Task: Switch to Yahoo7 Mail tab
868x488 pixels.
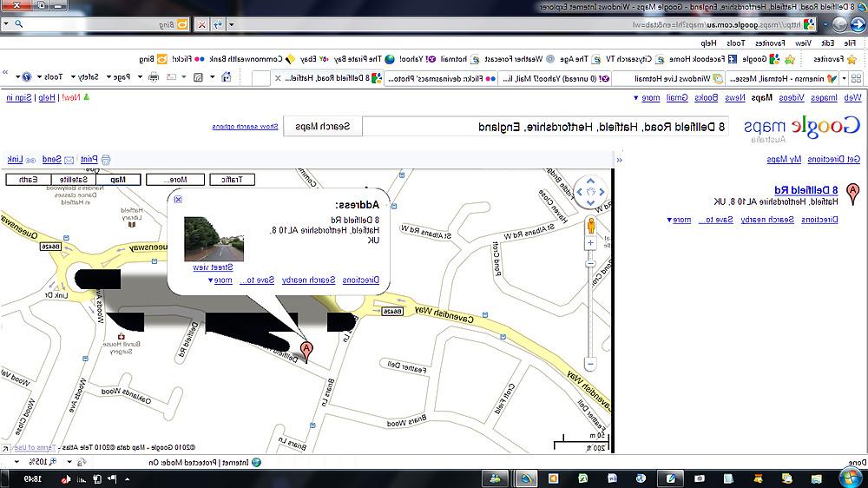Action: click(556, 79)
